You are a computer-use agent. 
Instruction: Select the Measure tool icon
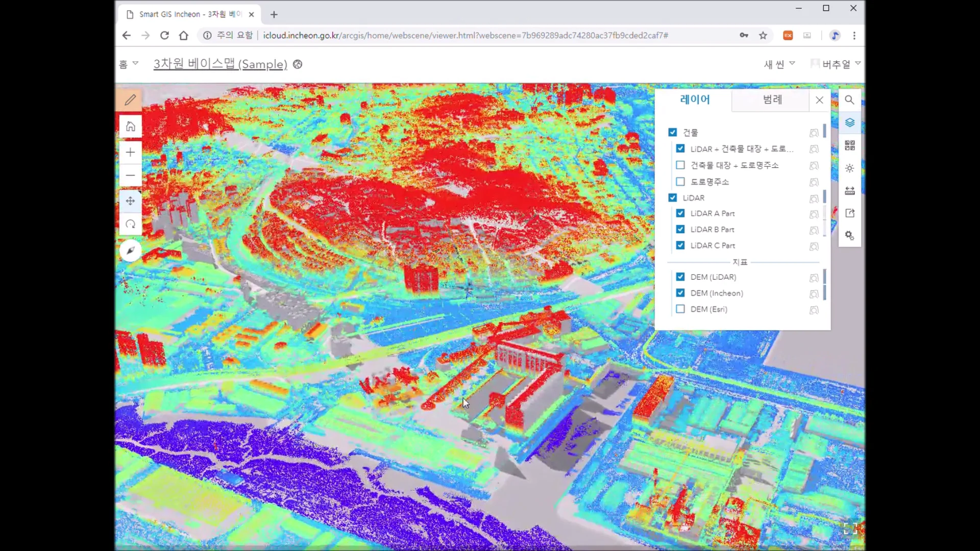tap(849, 190)
